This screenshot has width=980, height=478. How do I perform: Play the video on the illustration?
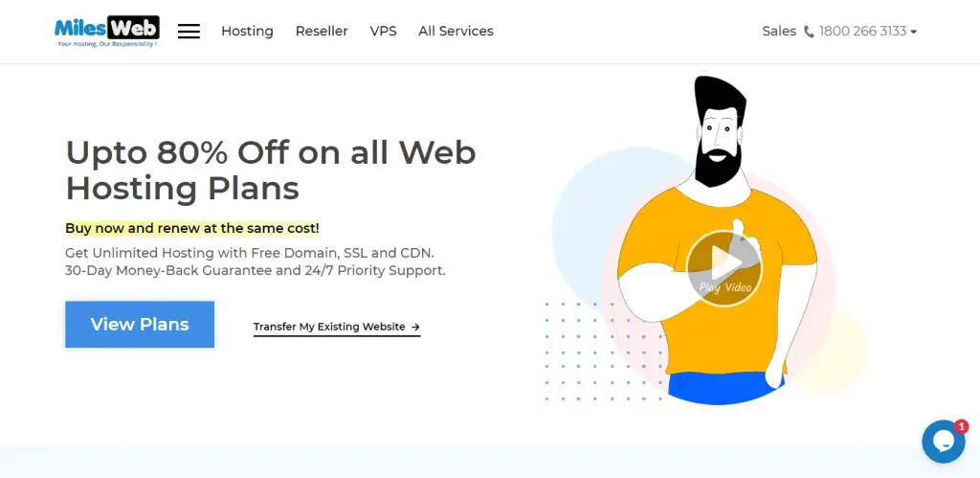coord(724,268)
